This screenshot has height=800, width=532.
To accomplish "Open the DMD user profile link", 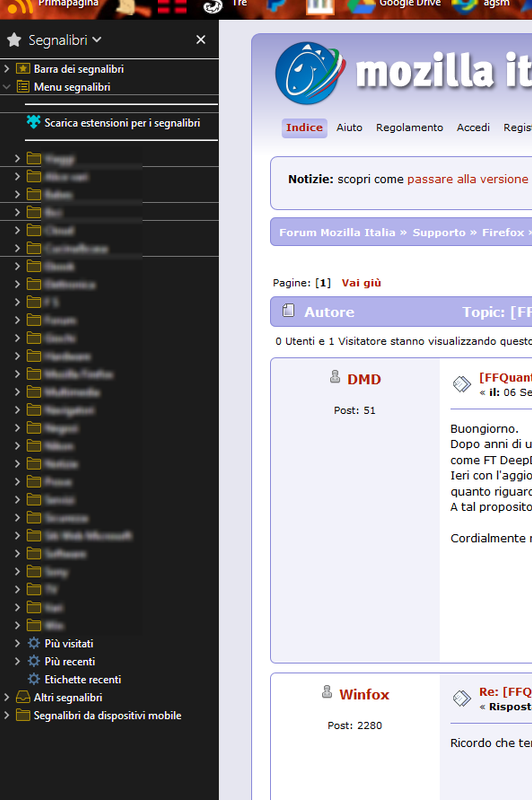I will [x=364, y=379].
